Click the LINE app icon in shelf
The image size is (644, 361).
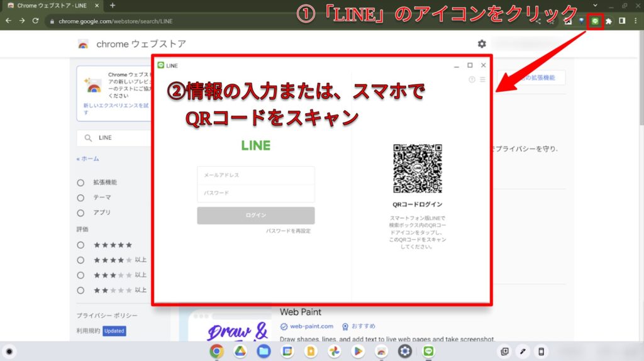click(428, 351)
